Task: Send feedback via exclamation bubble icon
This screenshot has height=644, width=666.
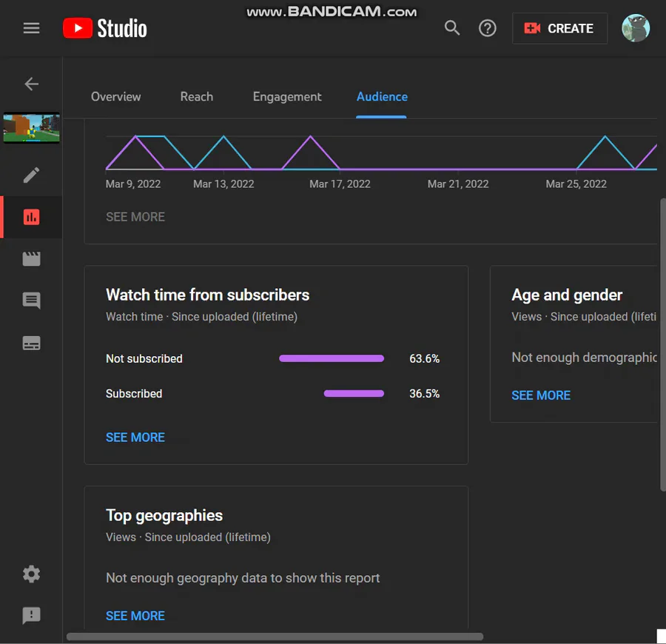Action: pyautogui.click(x=31, y=616)
